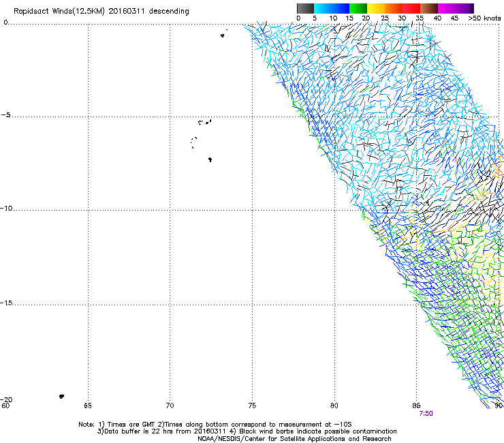
Task: Click the yellow 20-25 knots legend segment
Action: 376,8
